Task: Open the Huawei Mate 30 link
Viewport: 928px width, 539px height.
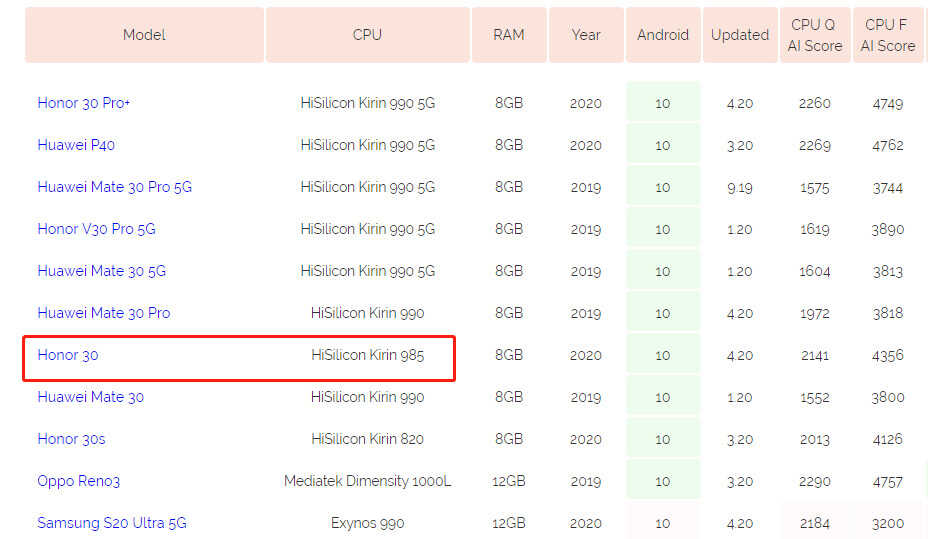Action: [x=91, y=397]
